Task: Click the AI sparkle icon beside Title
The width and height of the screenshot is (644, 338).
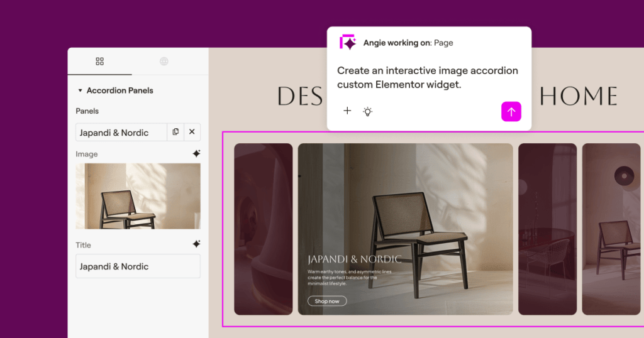Action: (196, 244)
